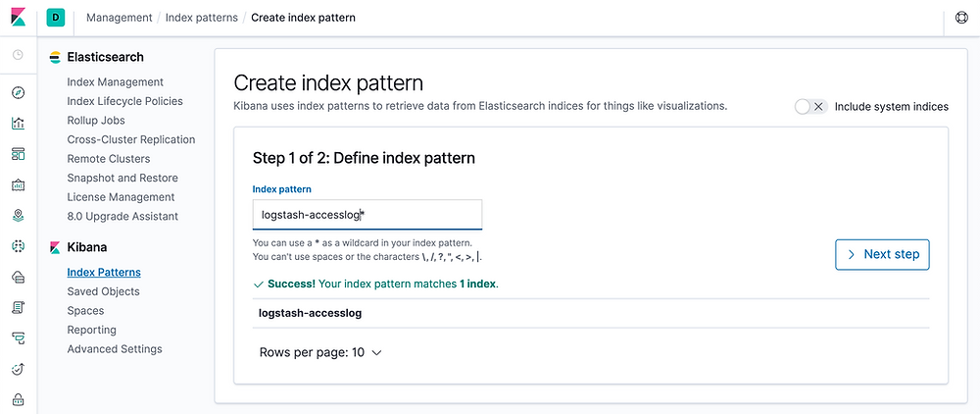The width and height of the screenshot is (980, 414).
Task: Open the help icon at the top right
Action: (962, 18)
